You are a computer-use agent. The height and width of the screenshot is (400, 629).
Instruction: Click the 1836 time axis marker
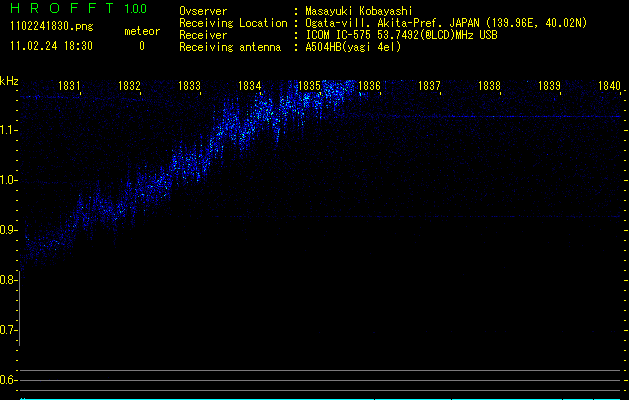click(369, 86)
